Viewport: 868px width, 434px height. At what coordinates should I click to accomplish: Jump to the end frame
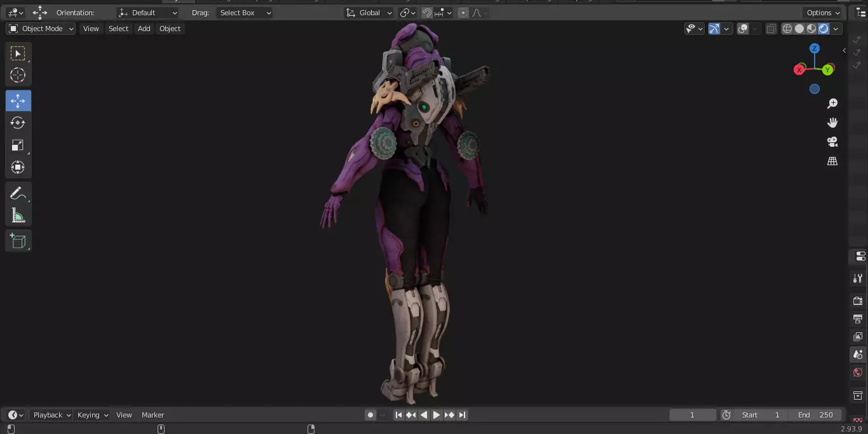462,415
